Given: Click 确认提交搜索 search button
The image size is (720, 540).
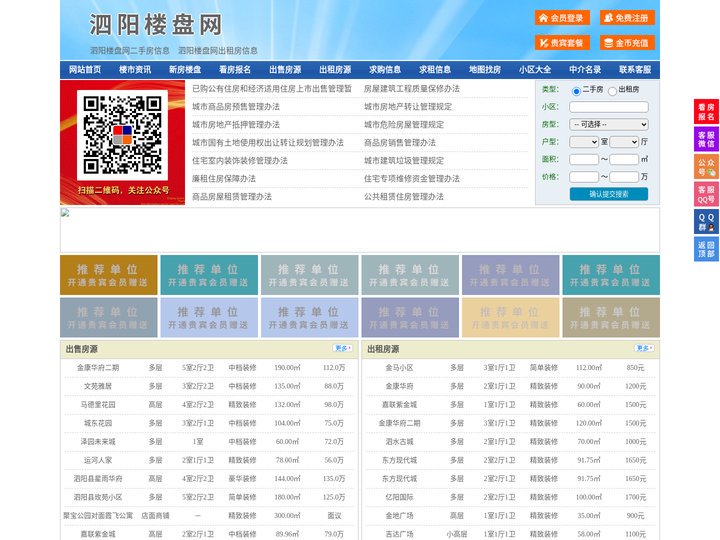Looking at the screenshot, I should [x=609, y=194].
